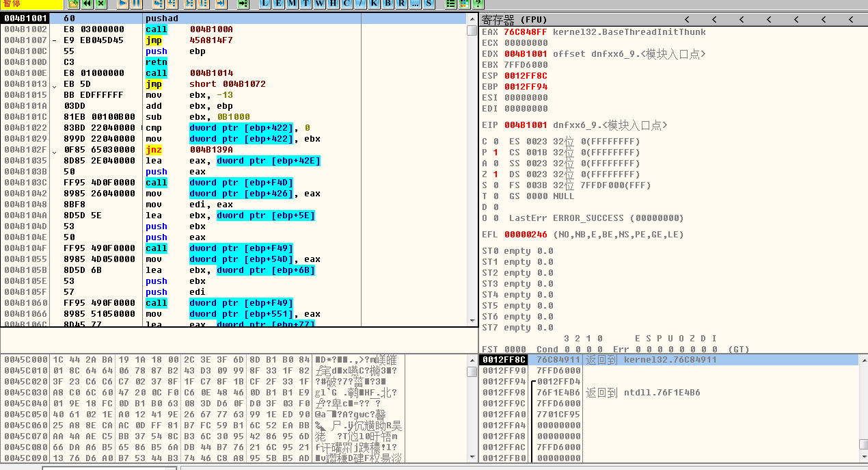
Task: Show Patches via slash button
Action: (360, 3)
